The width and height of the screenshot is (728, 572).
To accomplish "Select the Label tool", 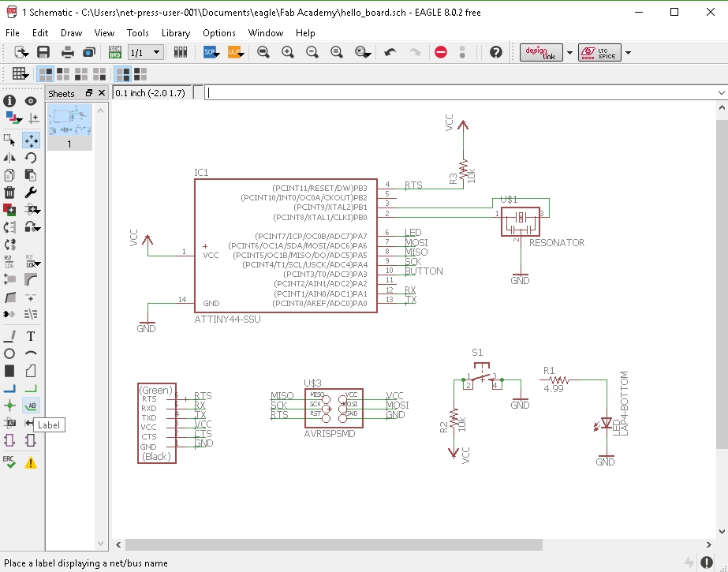I will tap(31, 406).
